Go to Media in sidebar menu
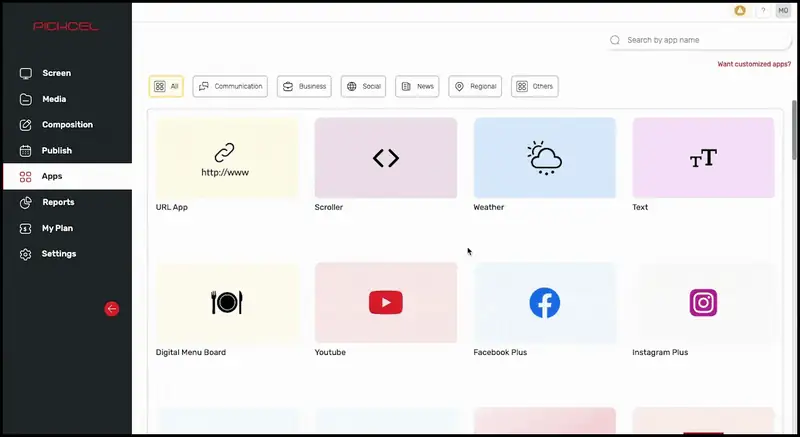800x437 pixels. coord(67,99)
